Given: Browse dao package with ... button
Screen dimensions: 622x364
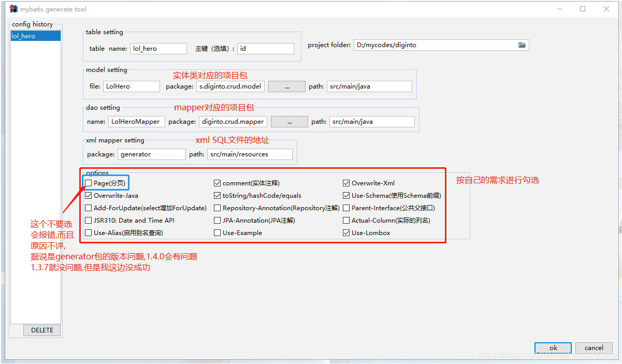Looking at the screenshot, I should pyautogui.click(x=290, y=122).
